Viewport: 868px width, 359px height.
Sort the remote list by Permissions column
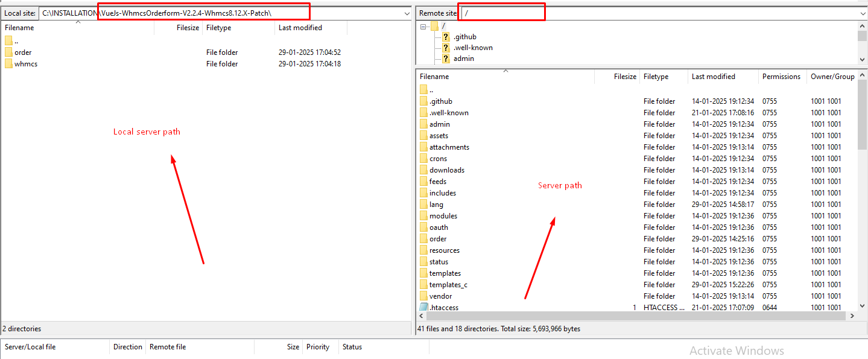781,77
